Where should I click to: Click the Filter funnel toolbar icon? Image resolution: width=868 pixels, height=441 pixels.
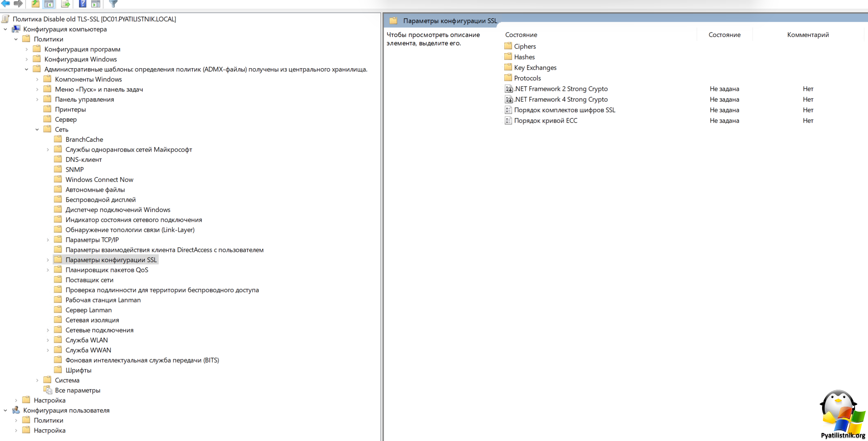tap(113, 4)
